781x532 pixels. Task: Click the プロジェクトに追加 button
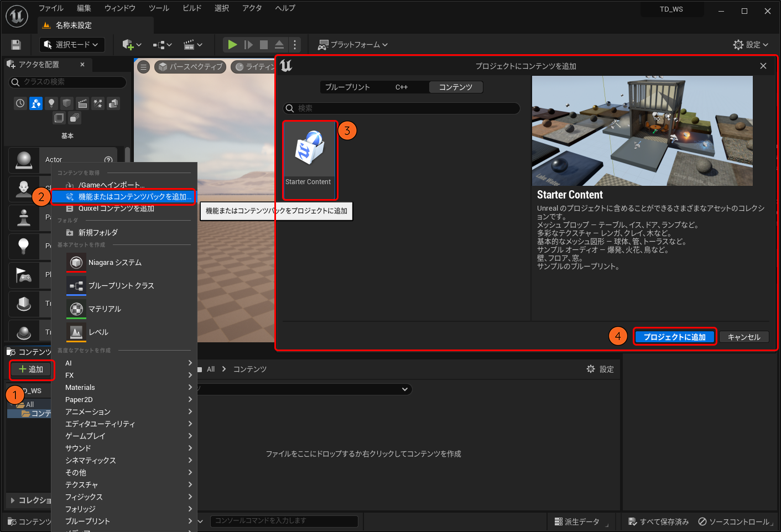point(674,337)
